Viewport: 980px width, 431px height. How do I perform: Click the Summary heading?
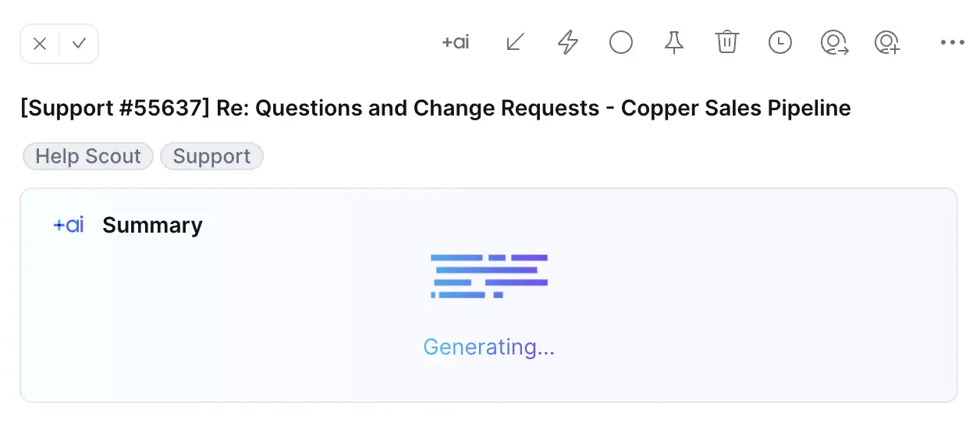pyautogui.click(x=152, y=225)
